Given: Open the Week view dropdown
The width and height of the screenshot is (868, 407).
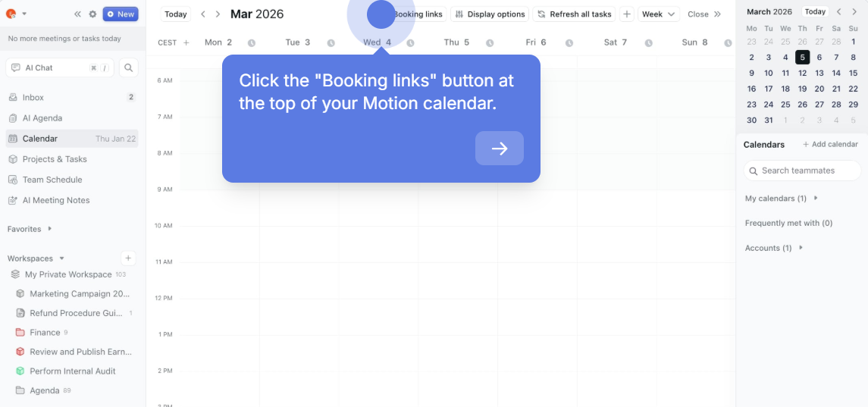Looking at the screenshot, I should point(659,14).
